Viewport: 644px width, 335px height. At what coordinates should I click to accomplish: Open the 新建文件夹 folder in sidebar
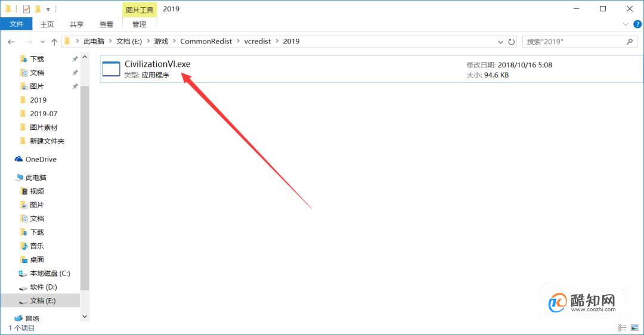[x=47, y=141]
